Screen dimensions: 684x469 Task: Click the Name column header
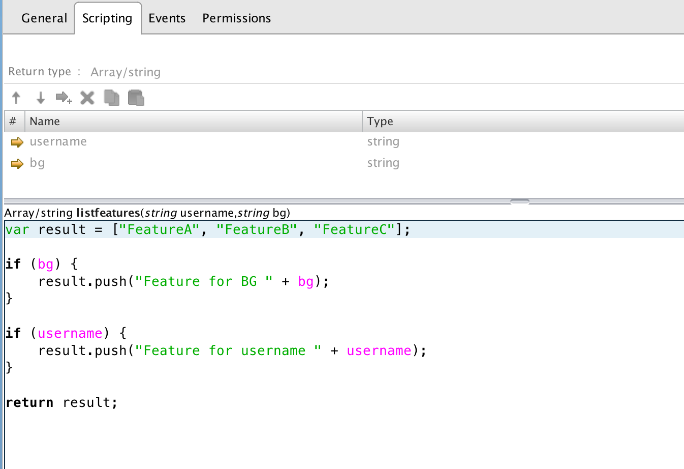[46, 121]
